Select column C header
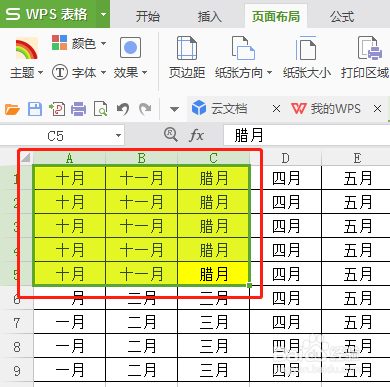Image resolution: width=390 pixels, height=387 pixels. pos(213,158)
